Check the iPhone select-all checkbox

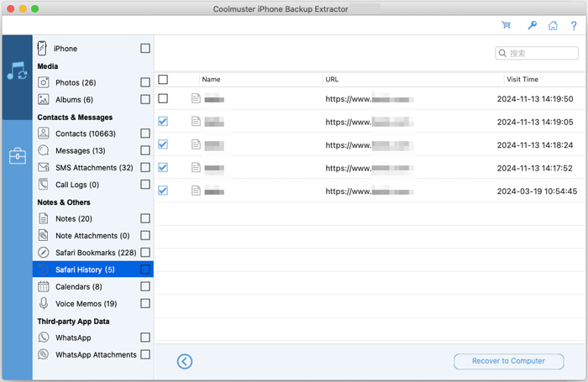pos(145,49)
